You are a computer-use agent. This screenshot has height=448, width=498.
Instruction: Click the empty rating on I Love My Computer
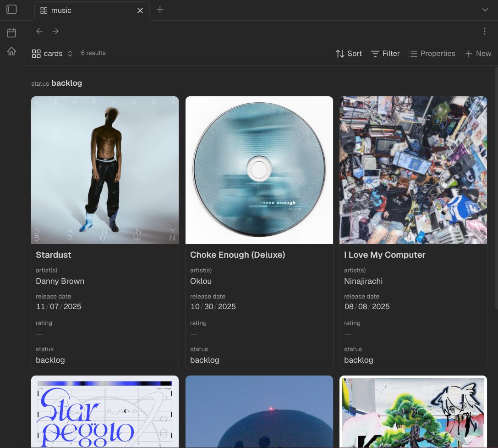click(x=348, y=334)
